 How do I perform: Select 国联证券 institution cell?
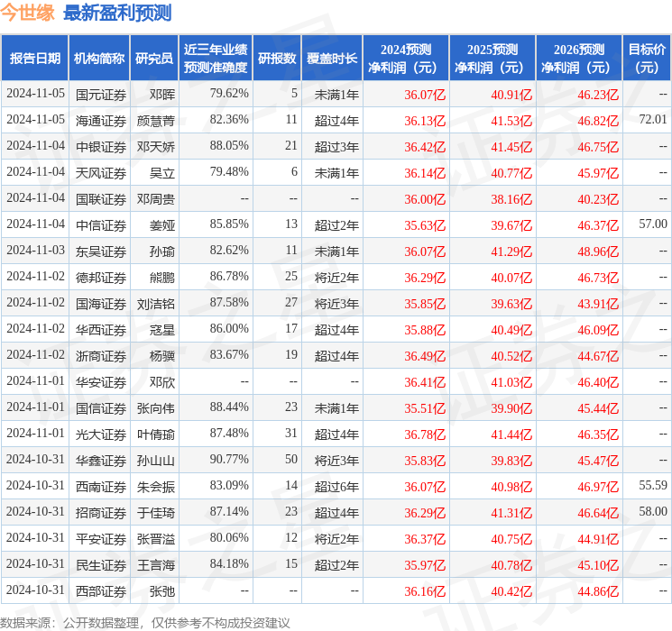click(x=101, y=199)
